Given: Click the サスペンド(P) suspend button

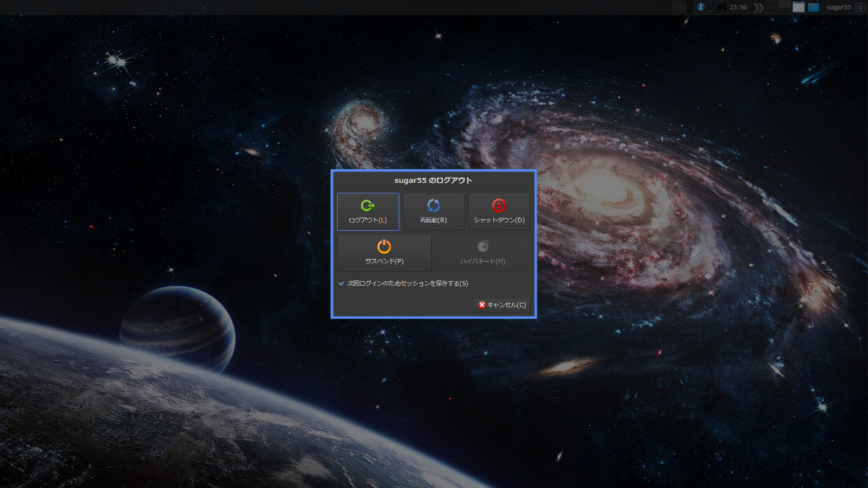Looking at the screenshot, I should pos(384,252).
